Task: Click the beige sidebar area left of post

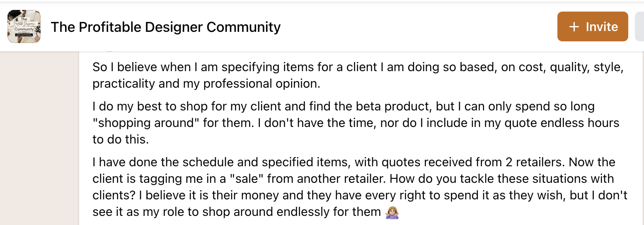Action: [39, 138]
